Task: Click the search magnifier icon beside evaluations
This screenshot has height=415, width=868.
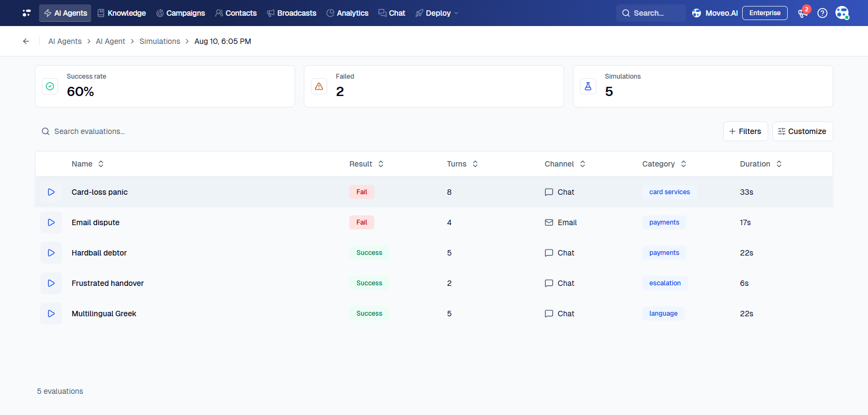Action: (x=46, y=131)
